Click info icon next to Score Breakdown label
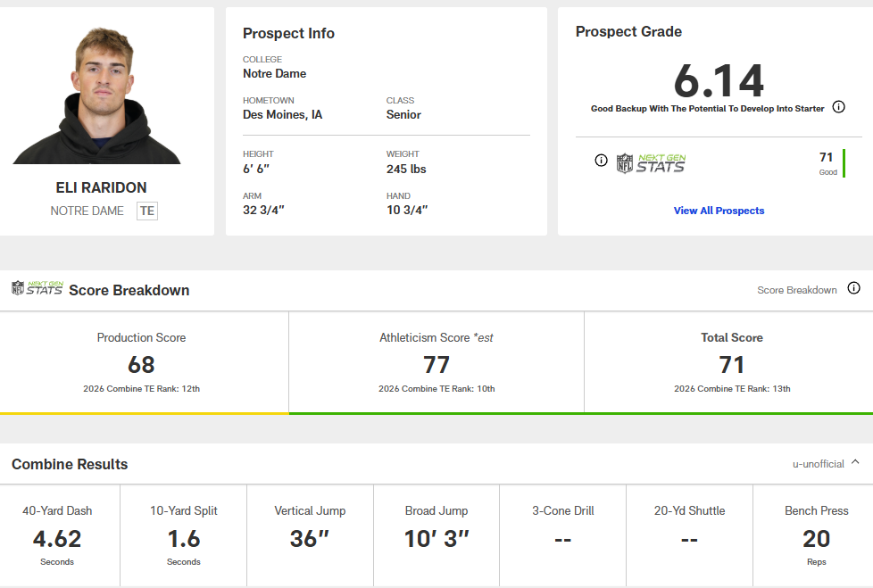This screenshot has width=873, height=588. 853,288
